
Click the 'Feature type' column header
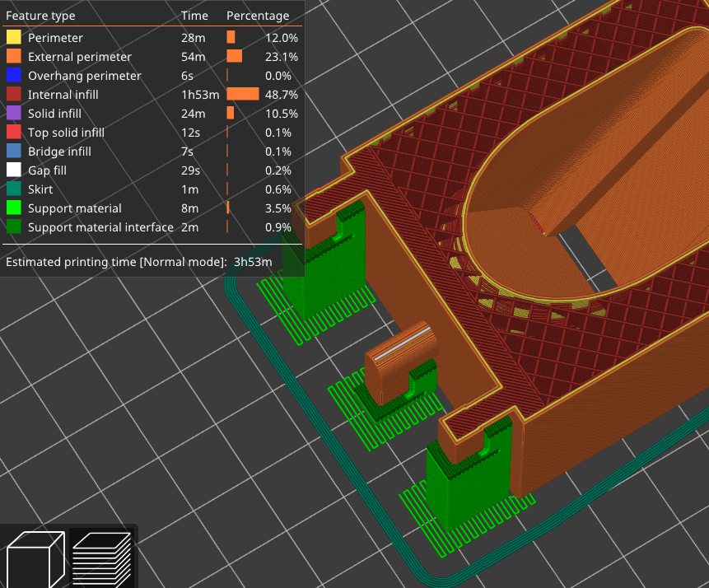pyautogui.click(x=40, y=16)
